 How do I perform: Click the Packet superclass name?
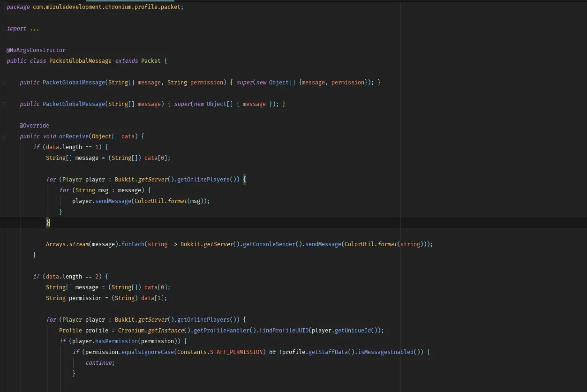(x=151, y=61)
